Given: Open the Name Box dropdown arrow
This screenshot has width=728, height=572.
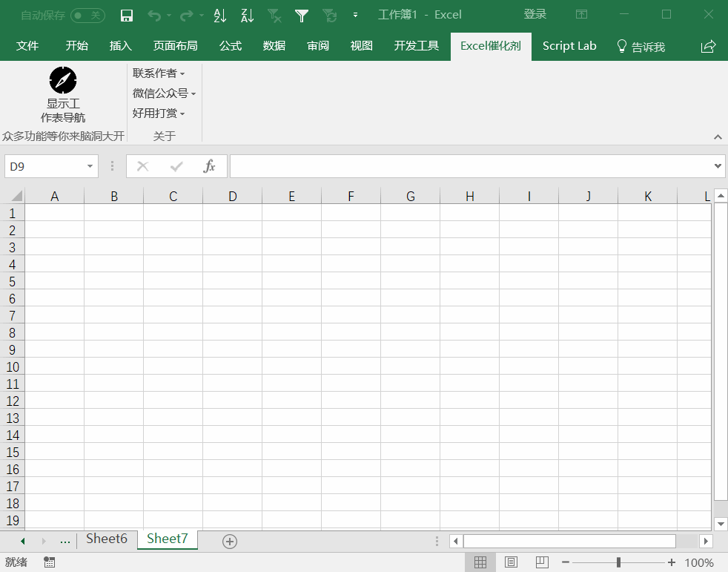Looking at the screenshot, I should [x=90, y=166].
